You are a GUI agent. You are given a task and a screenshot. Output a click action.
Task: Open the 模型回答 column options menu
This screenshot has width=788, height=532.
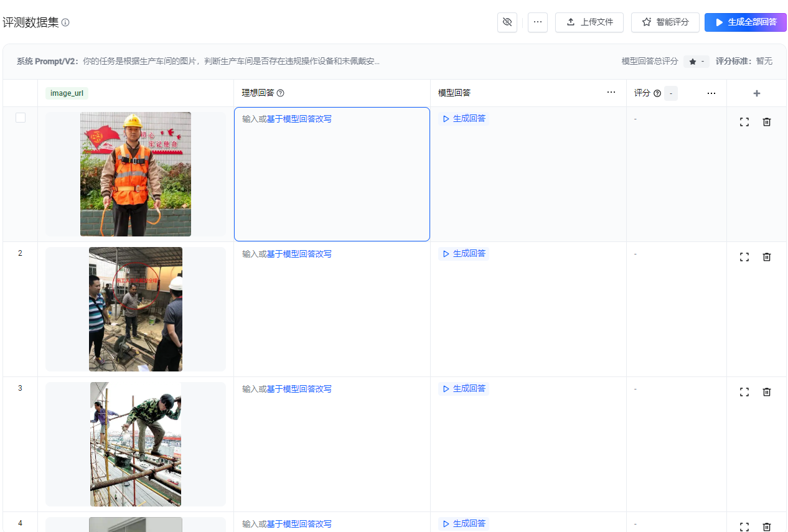coord(611,93)
